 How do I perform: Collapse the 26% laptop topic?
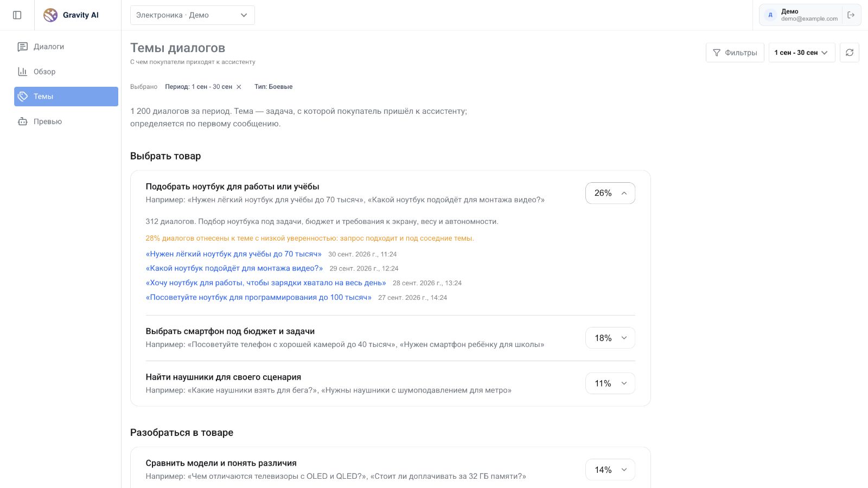610,193
